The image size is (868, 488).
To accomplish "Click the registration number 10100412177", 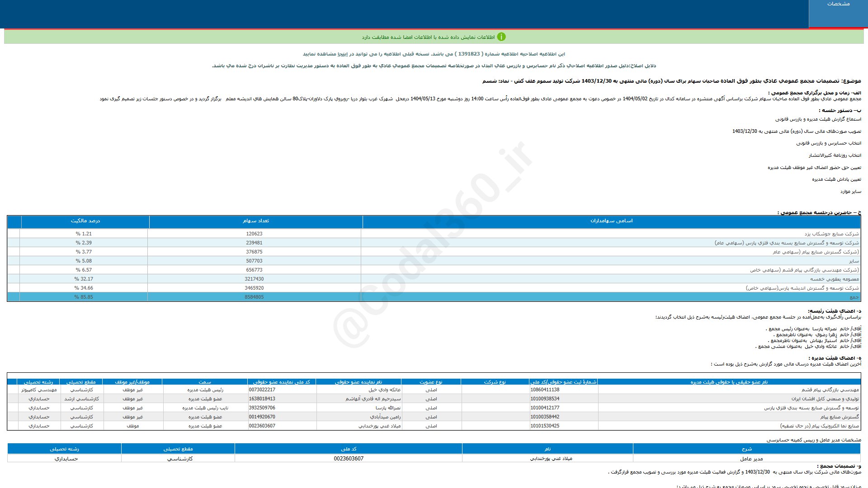I will (545, 408).
